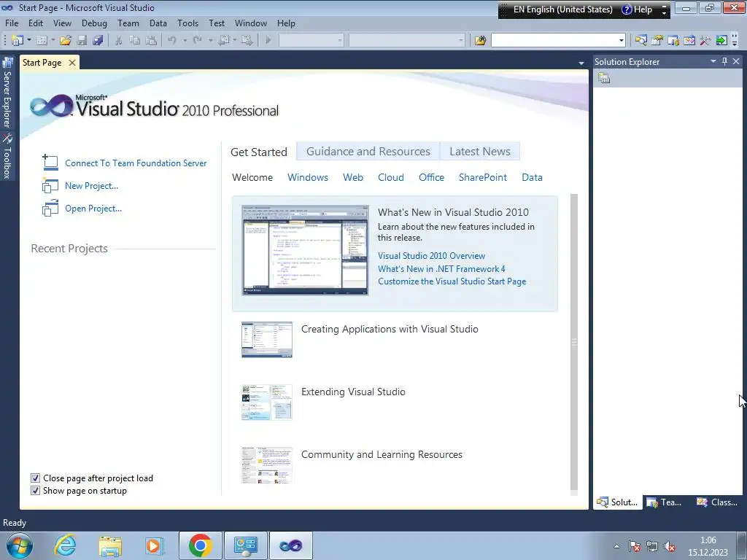Viewport: 747px width, 560px height.
Task: Click the Copy toolbar icon
Action: pos(135,41)
